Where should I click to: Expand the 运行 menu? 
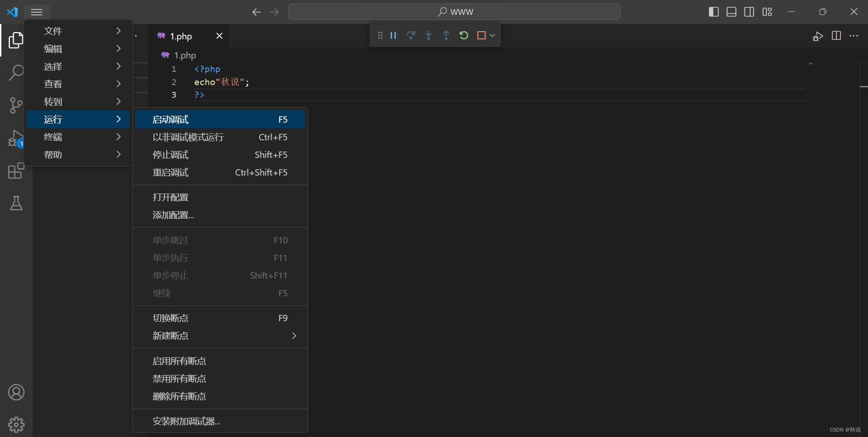click(79, 119)
